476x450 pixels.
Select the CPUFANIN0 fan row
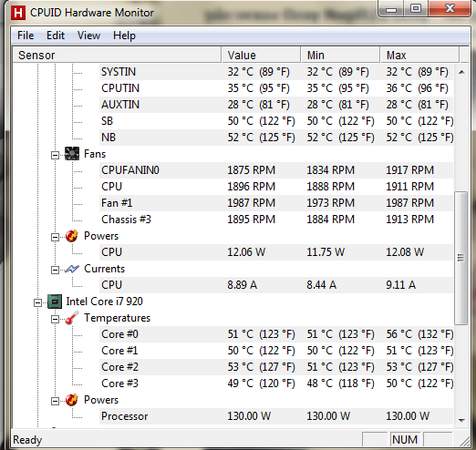click(276, 170)
